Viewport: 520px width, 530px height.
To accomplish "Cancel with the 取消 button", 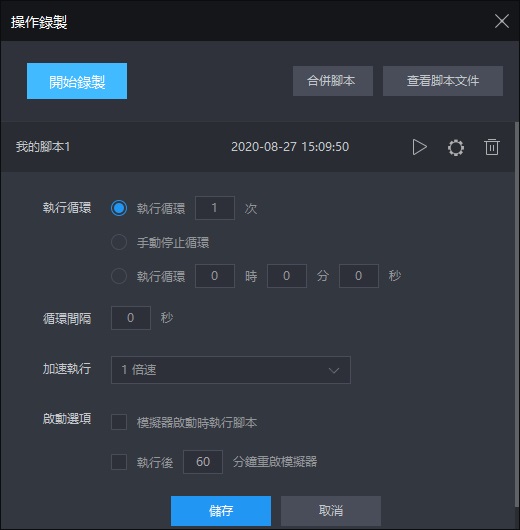I will pyautogui.click(x=331, y=511).
